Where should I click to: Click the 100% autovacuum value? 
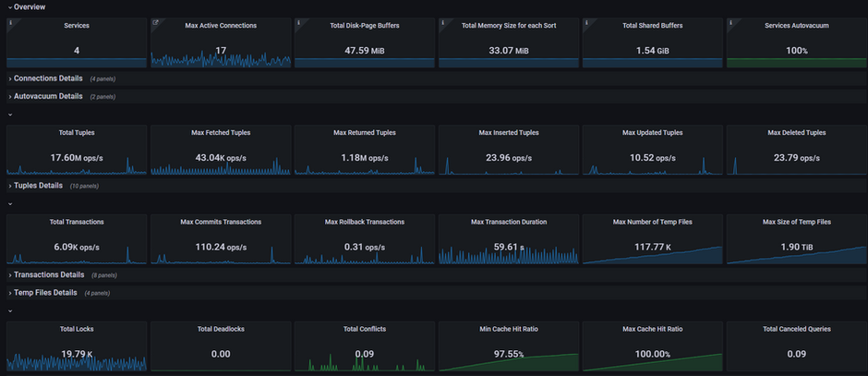(x=797, y=51)
